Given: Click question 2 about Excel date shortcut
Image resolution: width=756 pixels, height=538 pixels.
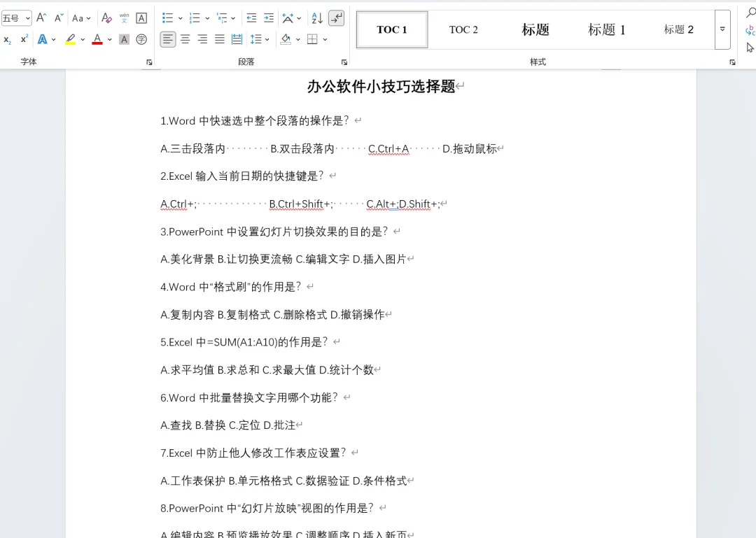Looking at the screenshot, I should [x=242, y=176].
